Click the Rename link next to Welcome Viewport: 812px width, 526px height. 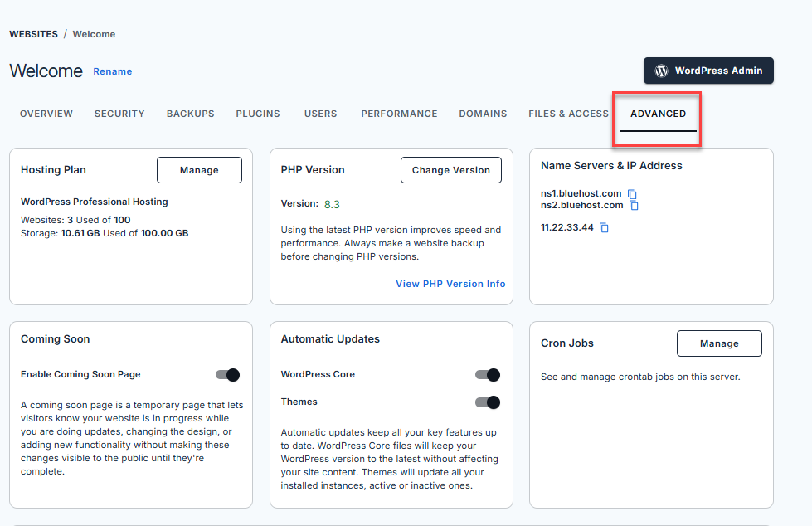[112, 71]
